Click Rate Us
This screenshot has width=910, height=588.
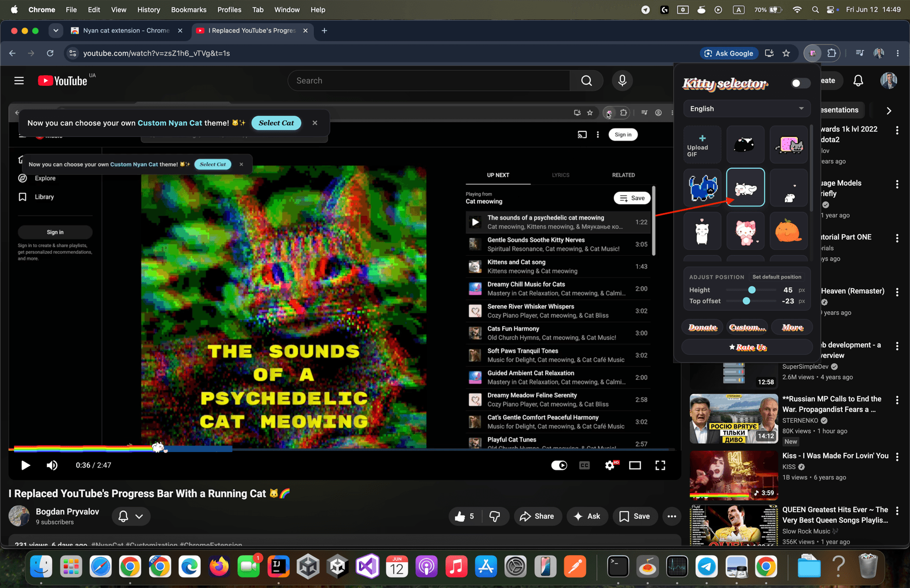pos(747,347)
